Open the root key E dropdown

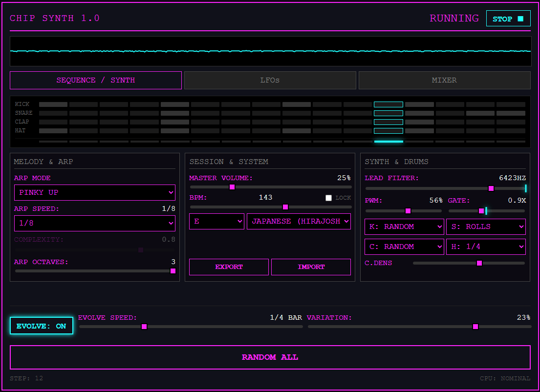pyautogui.click(x=216, y=221)
